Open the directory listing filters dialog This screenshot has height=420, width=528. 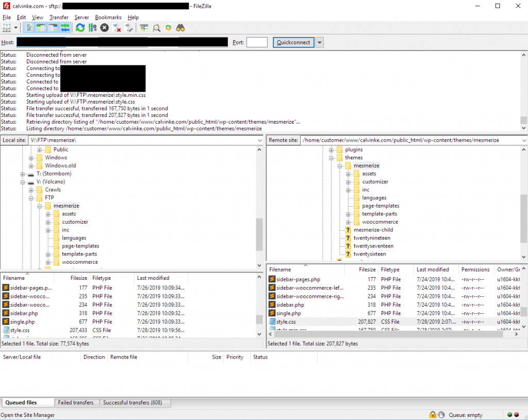coord(144,28)
